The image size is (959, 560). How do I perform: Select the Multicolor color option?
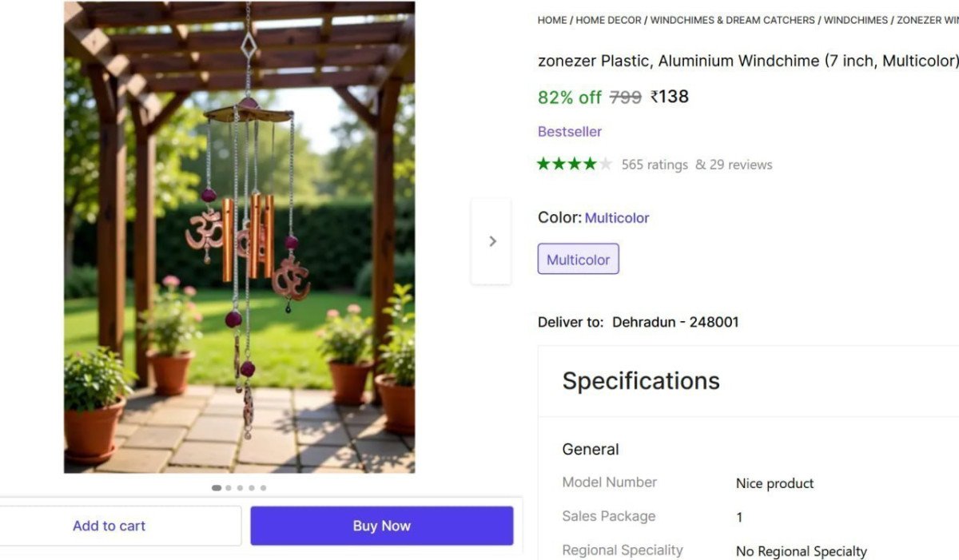pos(578,259)
